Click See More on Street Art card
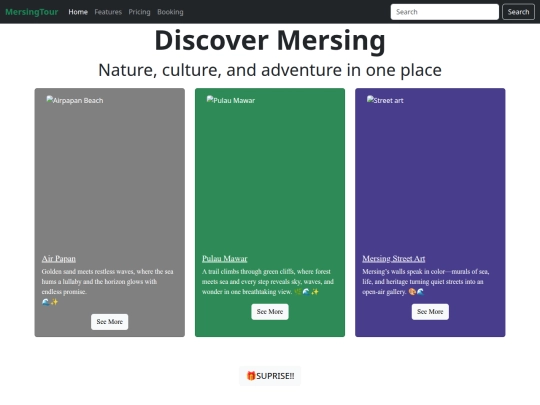The image size is (540, 405). [430, 312]
